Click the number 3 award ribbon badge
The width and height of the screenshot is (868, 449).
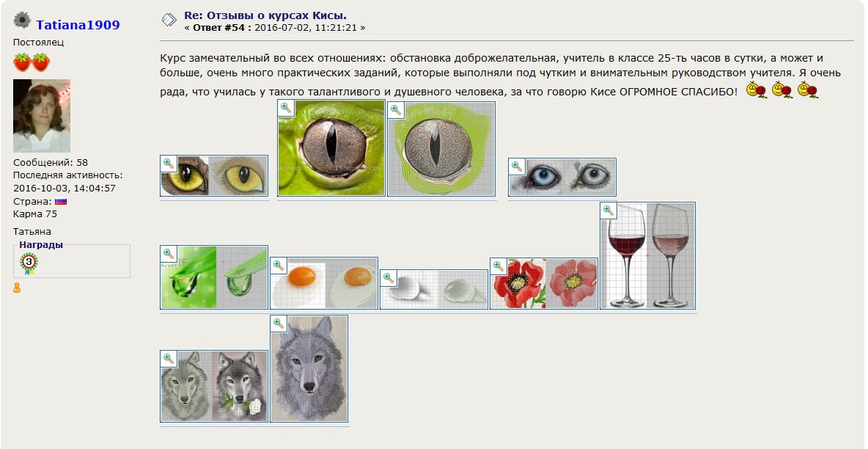(29, 263)
